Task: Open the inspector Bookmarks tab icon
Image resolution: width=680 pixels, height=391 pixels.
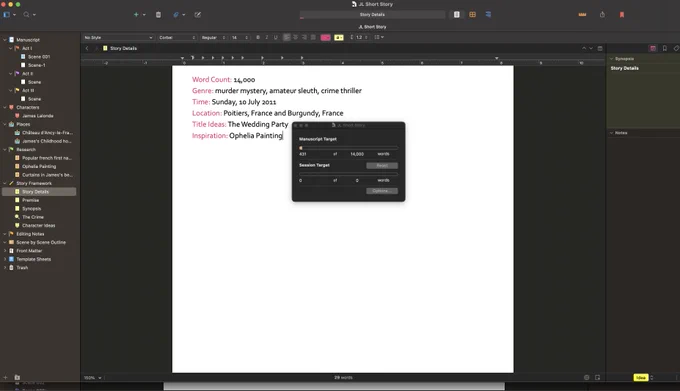Action: click(664, 49)
